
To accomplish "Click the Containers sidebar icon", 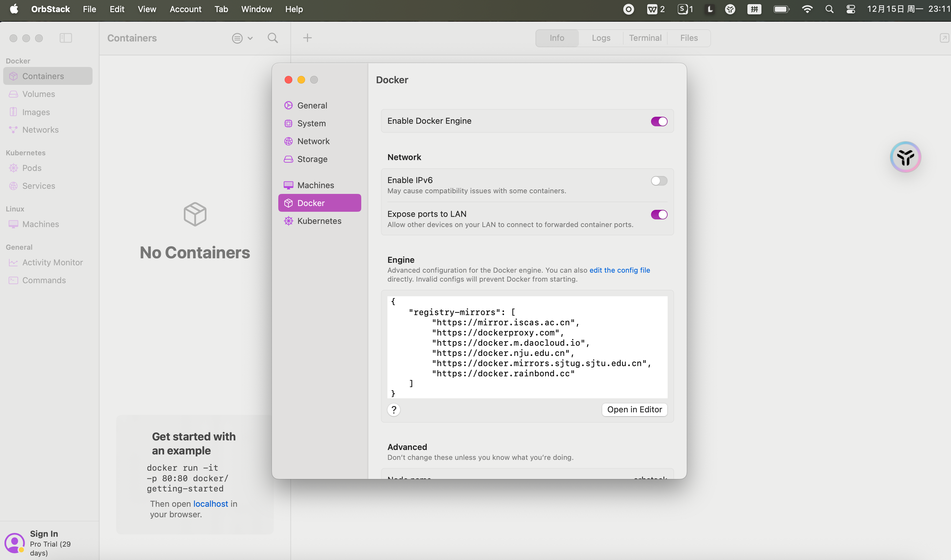I will (13, 76).
